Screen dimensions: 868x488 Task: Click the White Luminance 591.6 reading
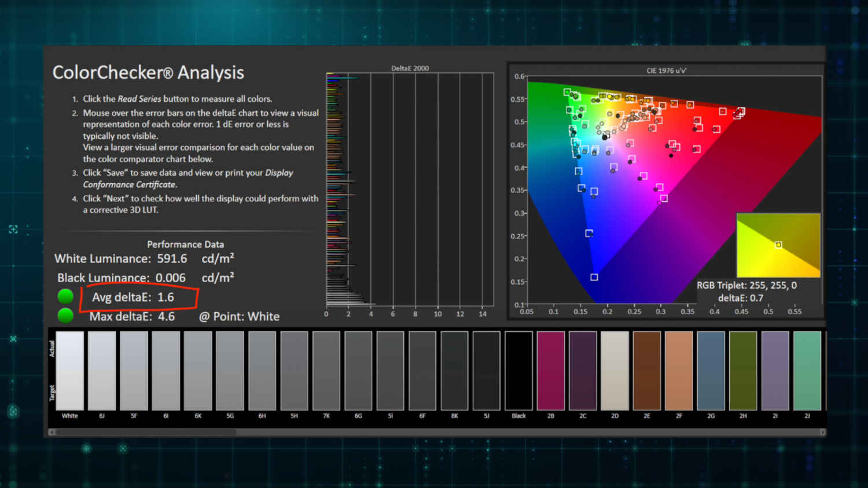point(171,258)
